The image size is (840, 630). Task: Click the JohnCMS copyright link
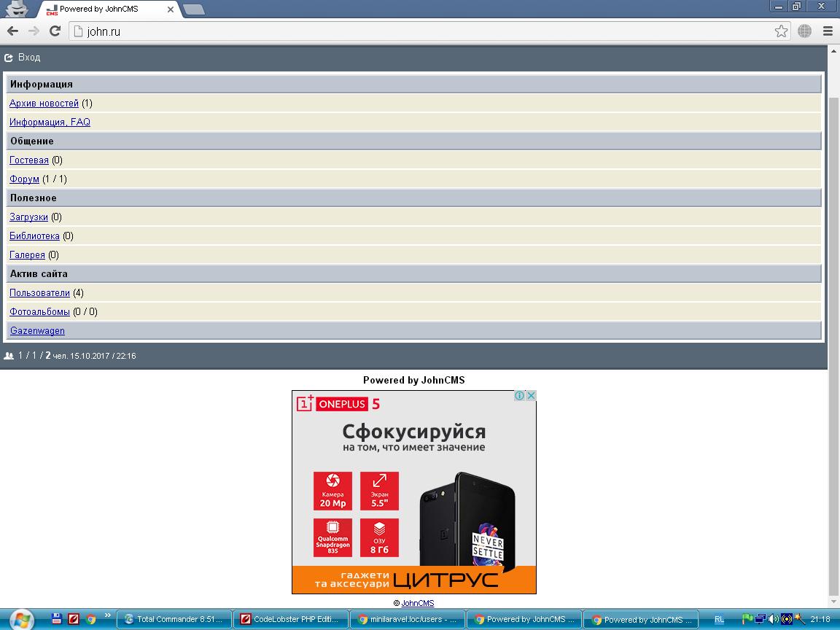coord(417,603)
